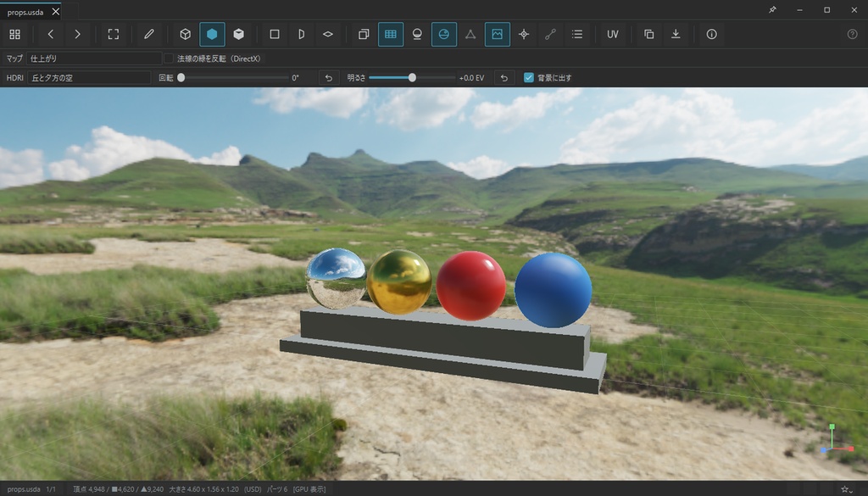The width and height of the screenshot is (868, 496).
Task: Click the red sphere in viewport
Action: pyautogui.click(x=471, y=286)
